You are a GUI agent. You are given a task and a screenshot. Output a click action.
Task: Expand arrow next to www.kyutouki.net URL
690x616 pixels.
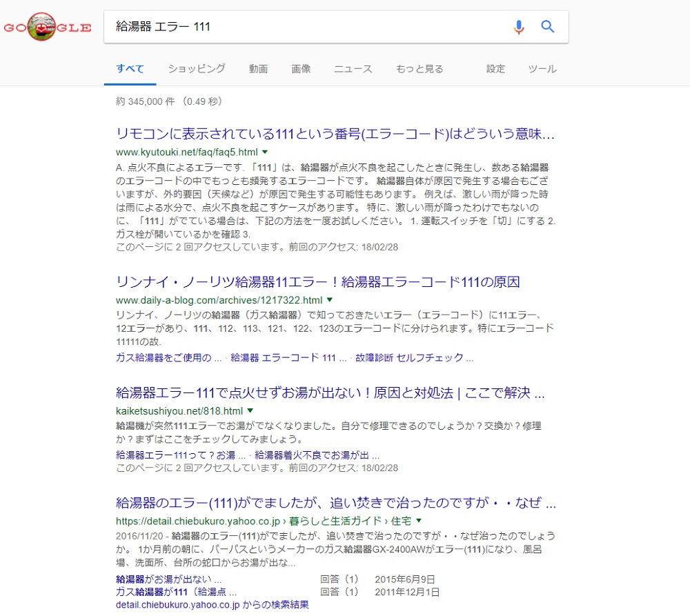265,152
